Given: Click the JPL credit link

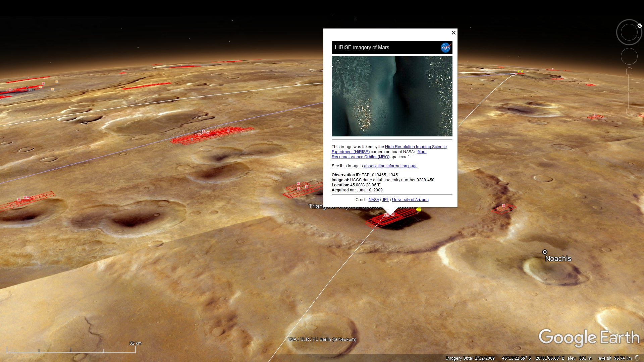Looking at the screenshot, I should click(x=385, y=200).
